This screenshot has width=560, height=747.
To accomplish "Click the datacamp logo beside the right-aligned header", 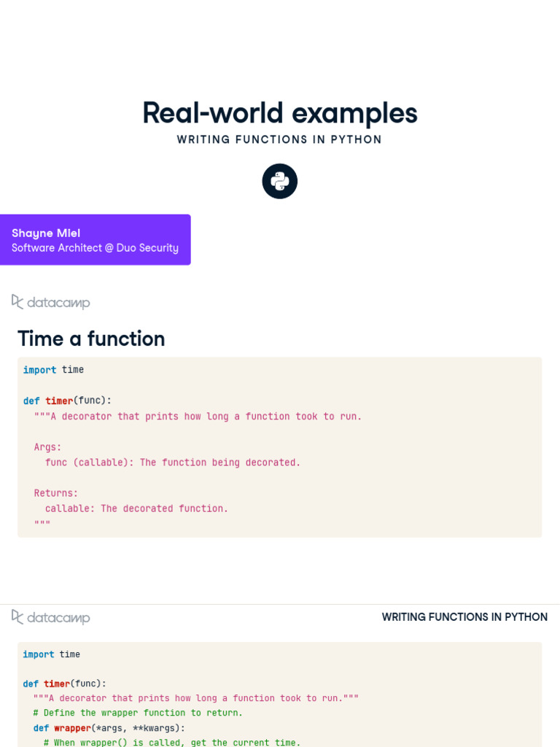I will click(x=51, y=617).
